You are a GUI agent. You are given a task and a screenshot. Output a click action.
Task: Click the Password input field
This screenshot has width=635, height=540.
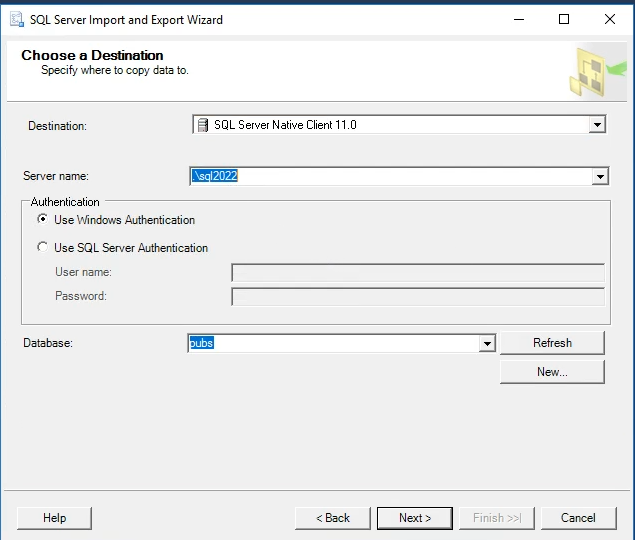[x=418, y=297]
